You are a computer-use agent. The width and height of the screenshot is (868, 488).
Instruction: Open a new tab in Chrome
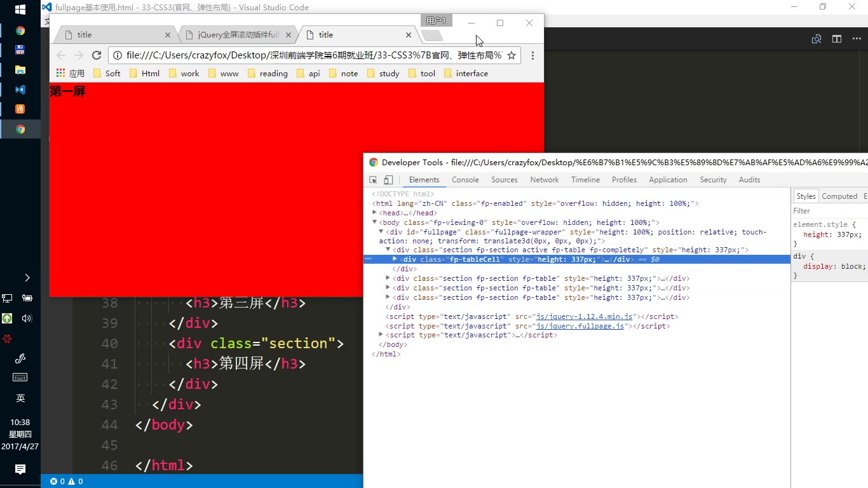[x=432, y=35]
